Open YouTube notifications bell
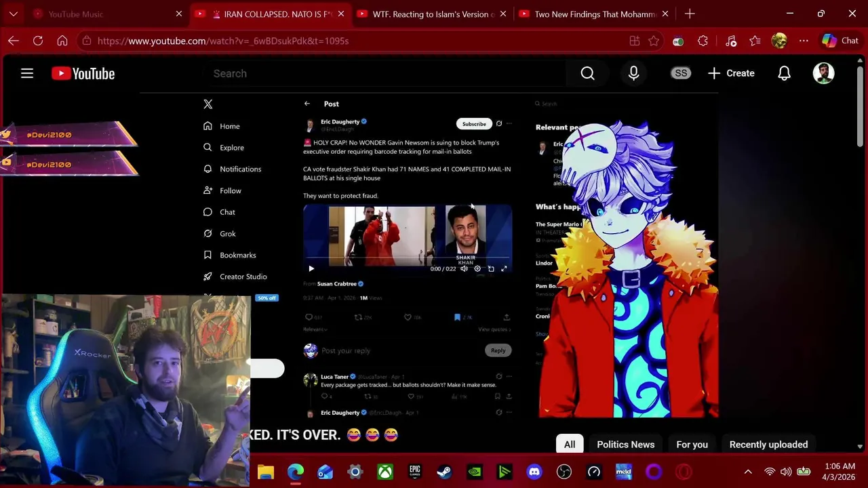Viewport: 868px width, 488px height. coord(784,73)
